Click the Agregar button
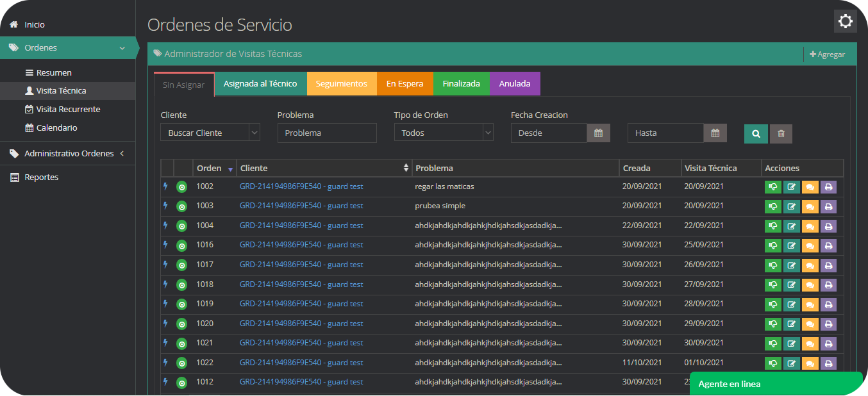This screenshot has height=396, width=868. [827, 54]
